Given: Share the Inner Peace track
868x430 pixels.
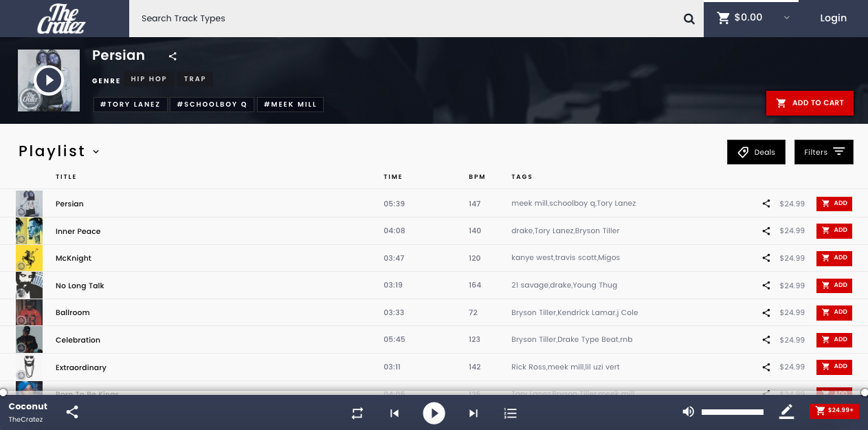Looking at the screenshot, I should pyautogui.click(x=766, y=231).
